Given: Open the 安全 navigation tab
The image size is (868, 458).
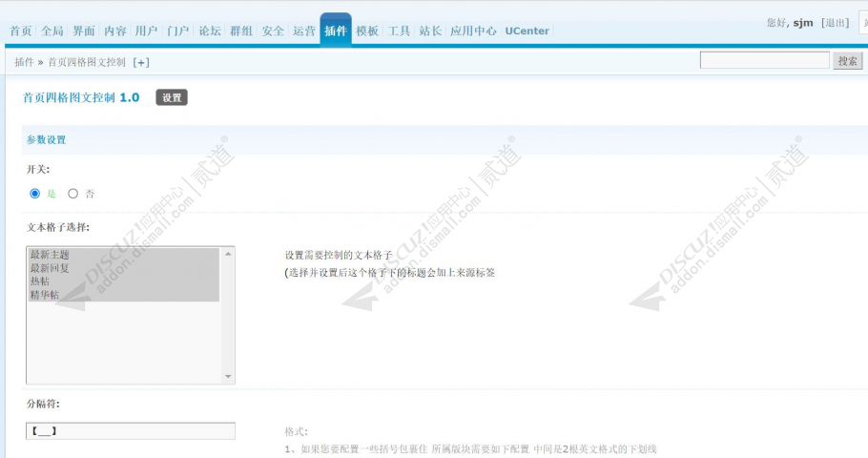Looking at the screenshot, I should pyautogui.click(x=273, y=31).
